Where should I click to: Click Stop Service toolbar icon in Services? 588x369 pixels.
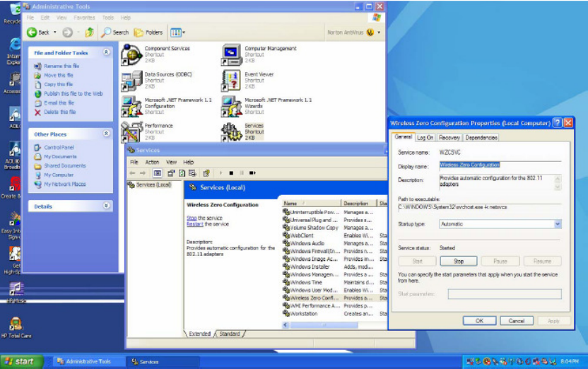pyautogui.click(x=231, y=173)
